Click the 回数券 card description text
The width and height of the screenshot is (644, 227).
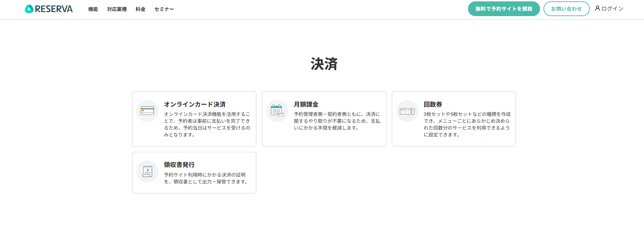(x=467, y=124)
